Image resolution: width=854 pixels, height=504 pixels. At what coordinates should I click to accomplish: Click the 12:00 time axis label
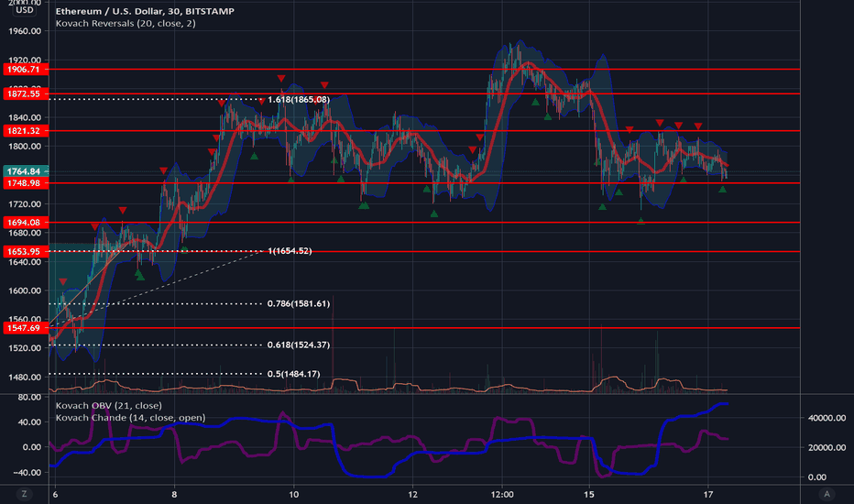tap(502, 495)
